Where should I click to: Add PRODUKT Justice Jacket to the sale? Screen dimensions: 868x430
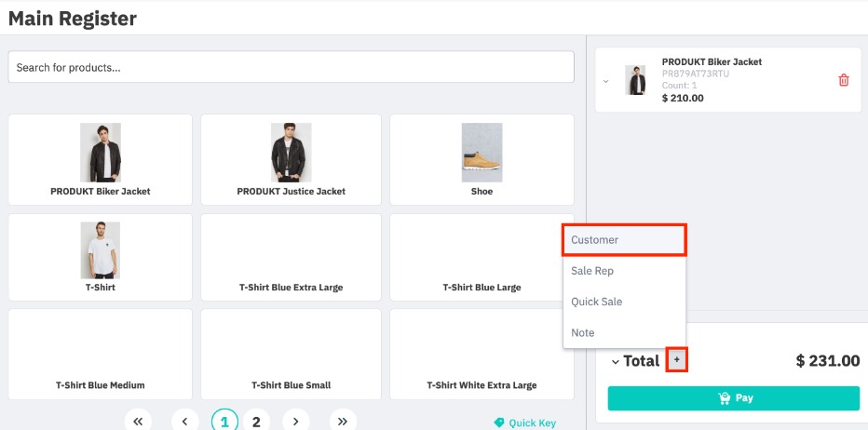[x=292, y=159]
